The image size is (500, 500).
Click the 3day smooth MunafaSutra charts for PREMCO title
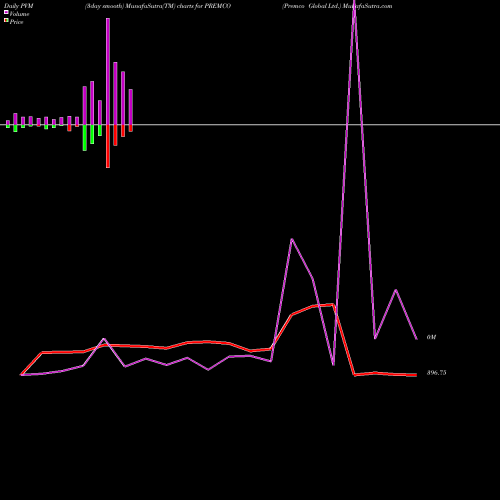(x=158, y=6)
